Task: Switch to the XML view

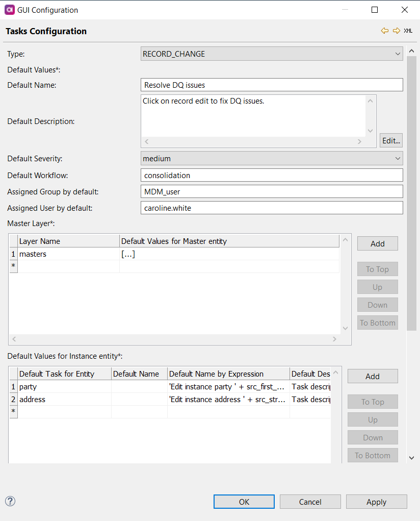Action: tap(407, 31)
